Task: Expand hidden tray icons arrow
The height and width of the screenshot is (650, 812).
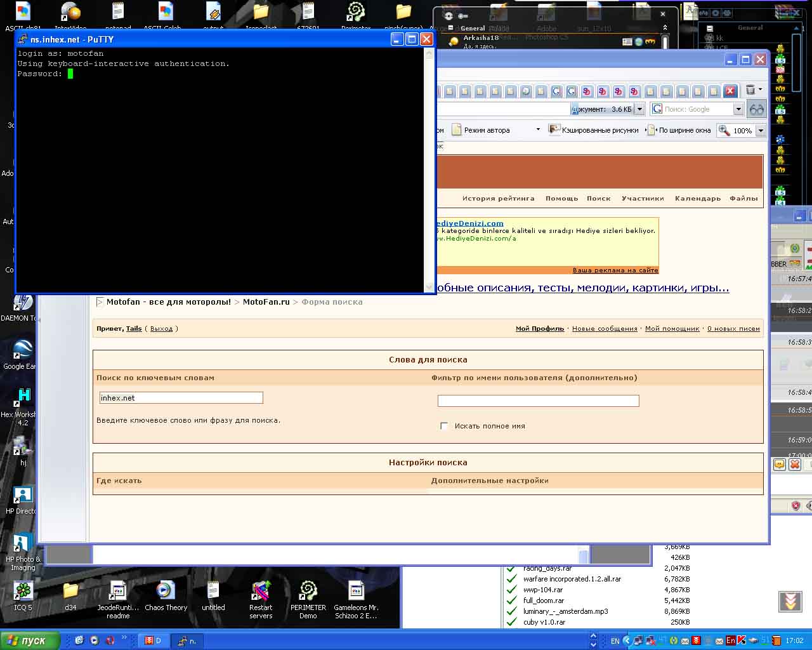Action: click(627, 640)
